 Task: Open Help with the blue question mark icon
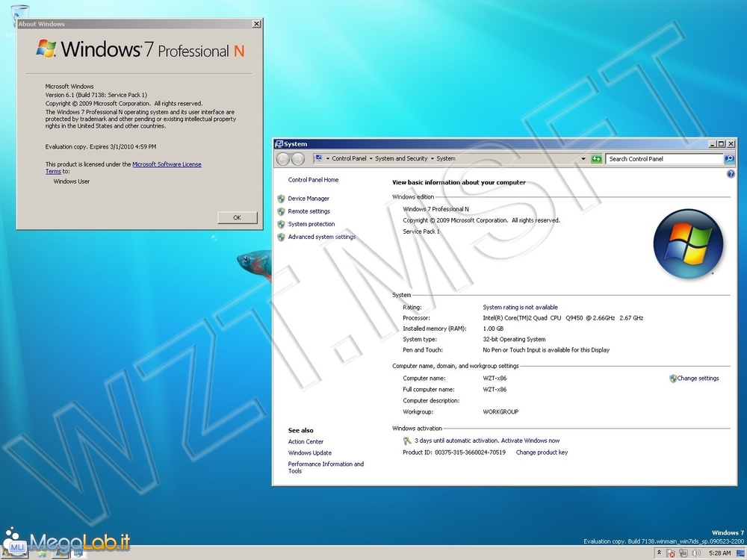point(731,174)
